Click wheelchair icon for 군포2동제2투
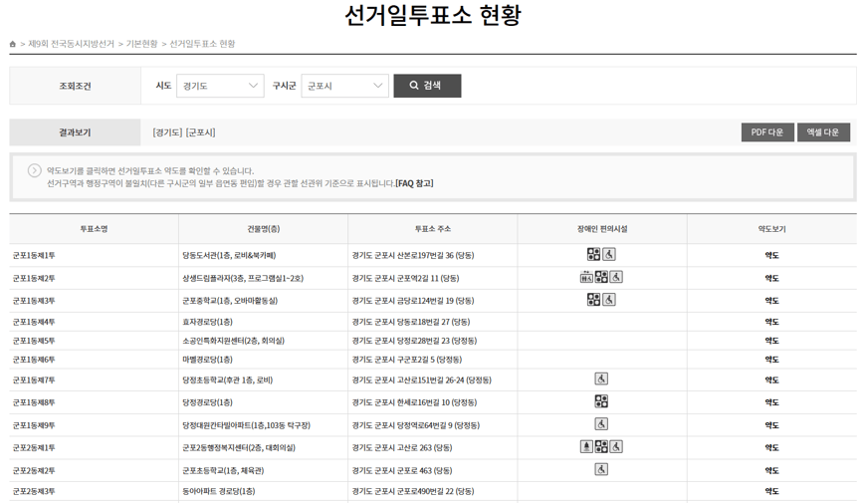 [601, 470]
